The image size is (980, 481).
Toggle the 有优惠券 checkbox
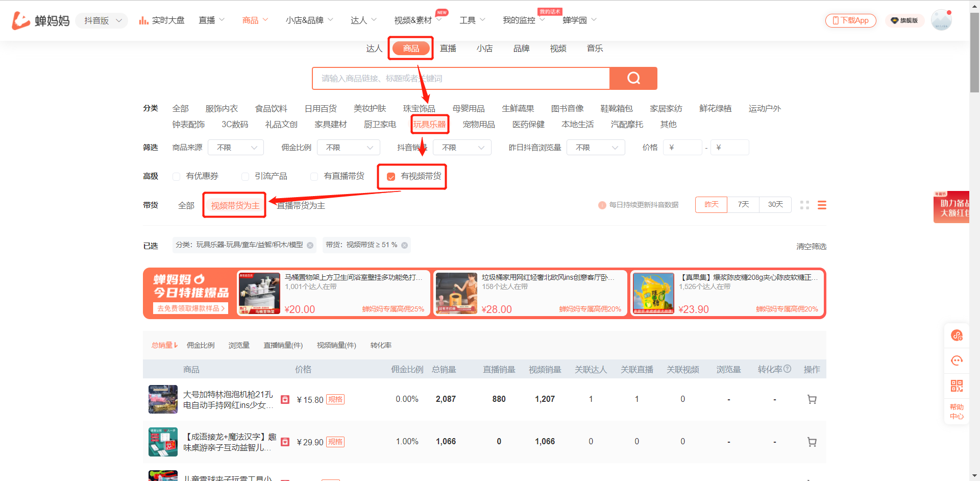click(177, 176)
